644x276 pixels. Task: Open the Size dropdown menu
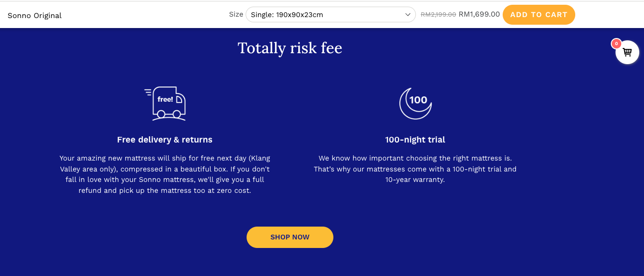[x=330, y=15]
